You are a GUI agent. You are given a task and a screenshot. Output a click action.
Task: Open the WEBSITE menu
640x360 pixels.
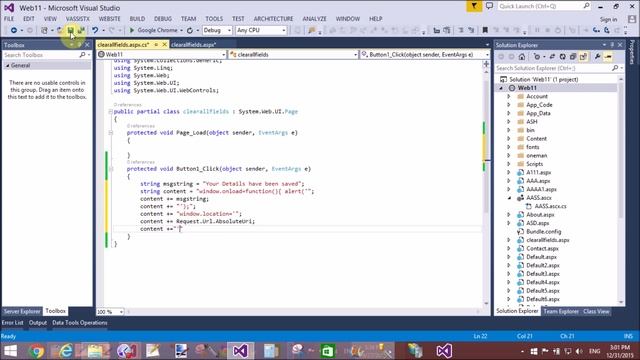point(109,19)
